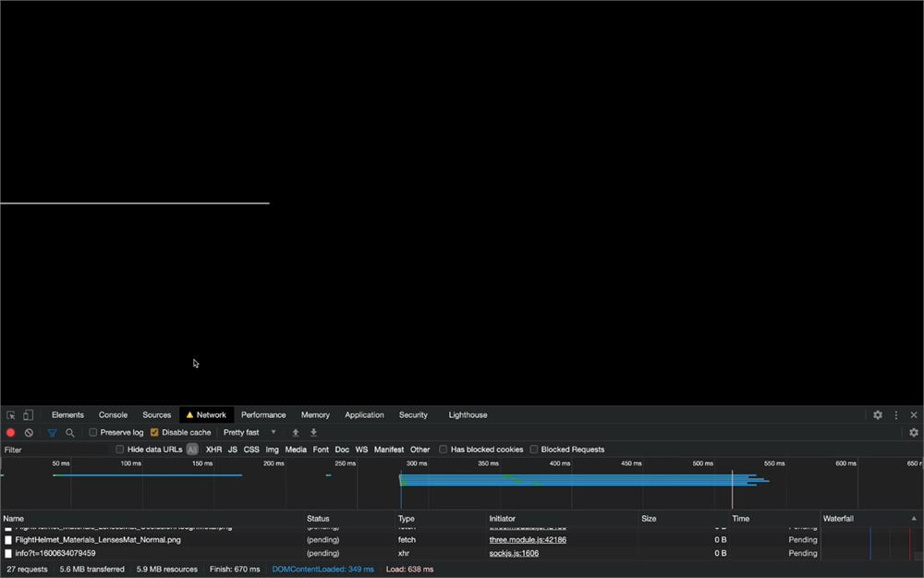Sort by the Size column header
This screenshot has height=578, width=924.
pyautogui.click(x=684, y=519)
